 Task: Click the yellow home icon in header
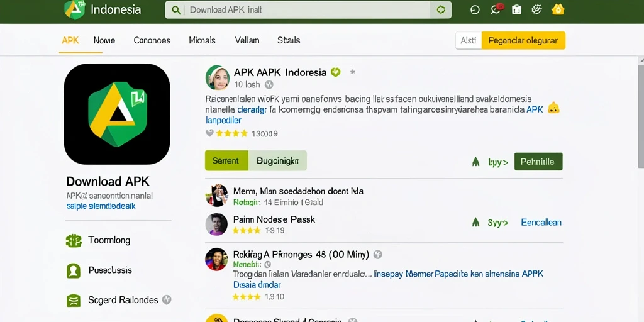pyautogui.click(x=558, y=9)
